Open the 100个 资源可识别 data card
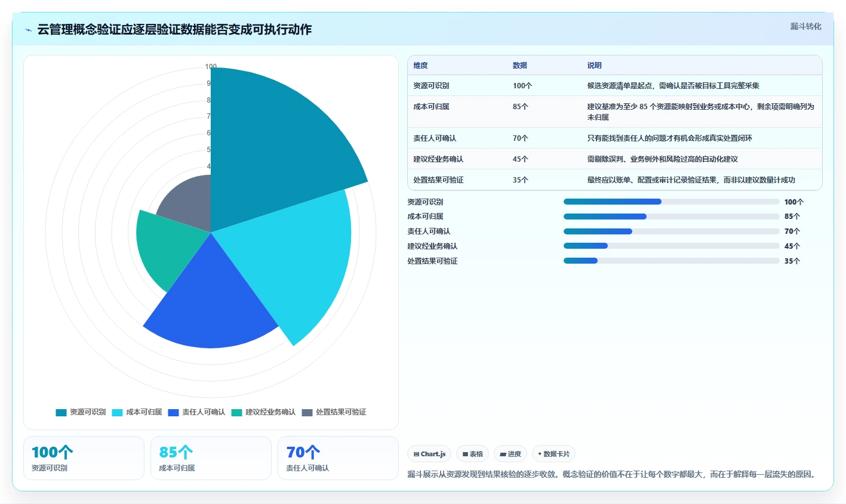 (x=84, y=458)
